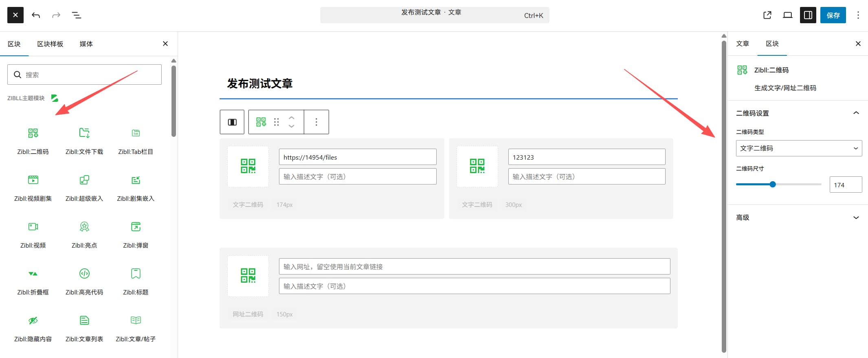This screenshot has height=358, width=868.
Task: Insert the Zibll:高亮代码 block
Action: (84, 281)
